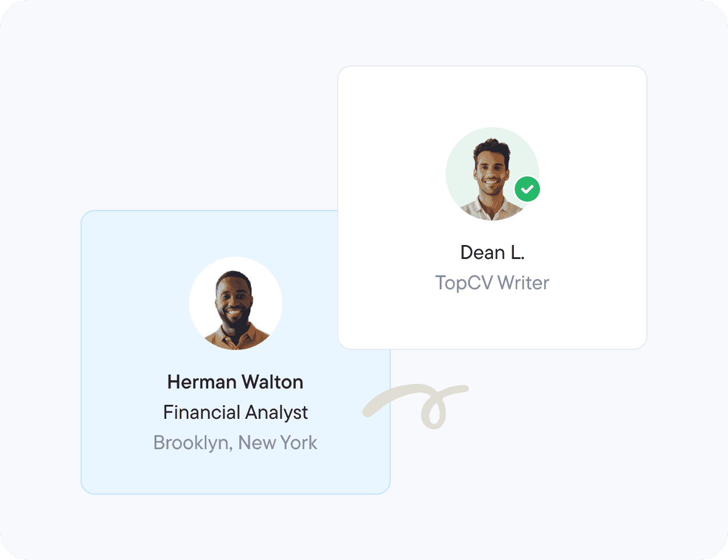Click the words New York
The height and width of the screenshot is (560, 728).
point(278,443)
